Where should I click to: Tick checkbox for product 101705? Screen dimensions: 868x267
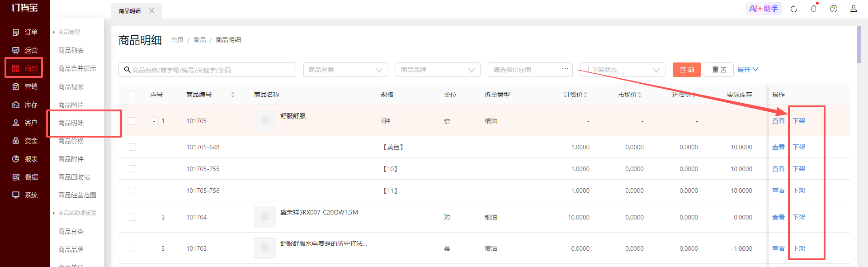click(132, 121)
